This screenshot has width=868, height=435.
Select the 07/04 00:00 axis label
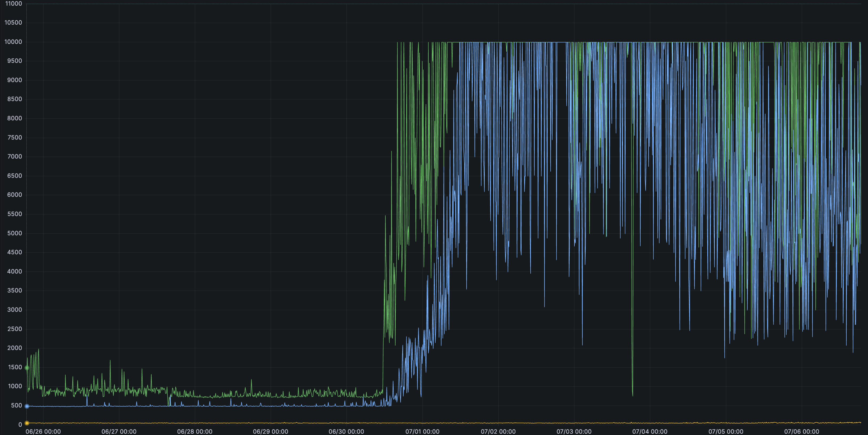point(650,431)
